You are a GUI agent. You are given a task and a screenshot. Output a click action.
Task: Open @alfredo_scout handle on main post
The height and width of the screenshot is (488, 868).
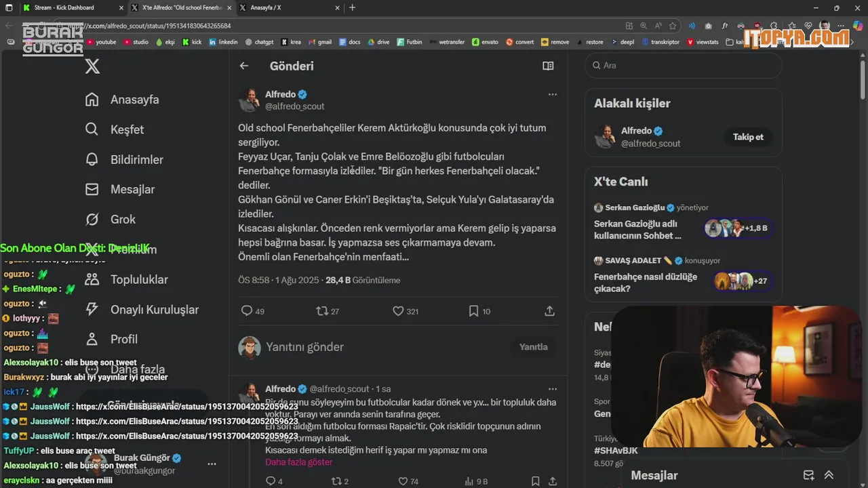[x=294, y=106]
